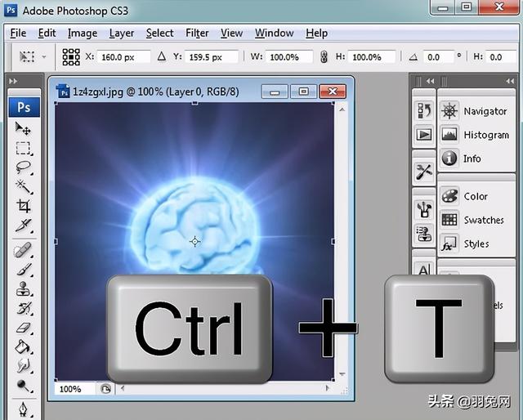Select the Pen tool

click(24, 409)
